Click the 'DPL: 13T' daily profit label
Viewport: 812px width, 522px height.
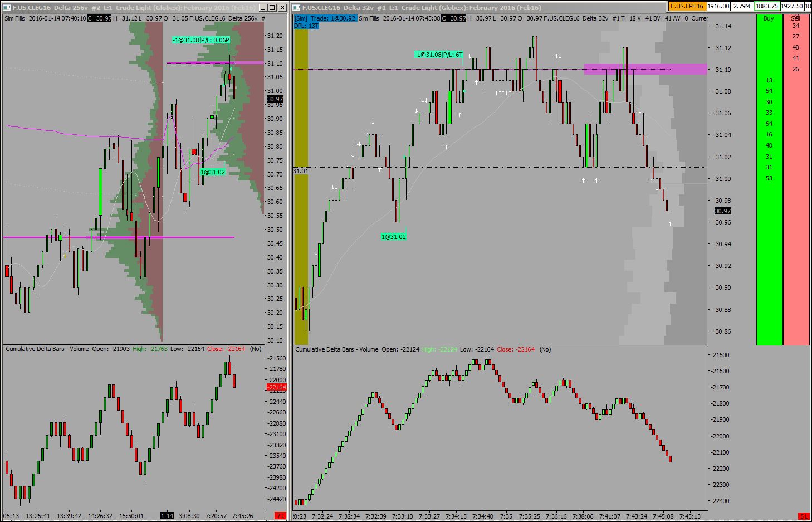point(306,26)
